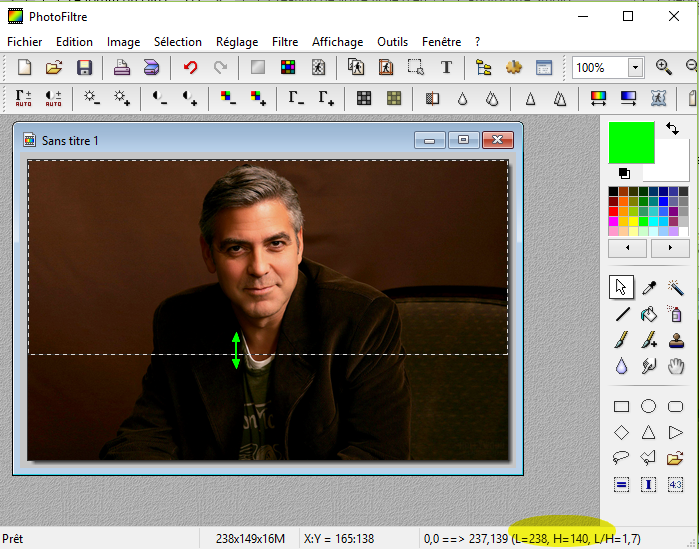Open image size icon
Viewport: 699px width, 549px height.
[356, 68]
